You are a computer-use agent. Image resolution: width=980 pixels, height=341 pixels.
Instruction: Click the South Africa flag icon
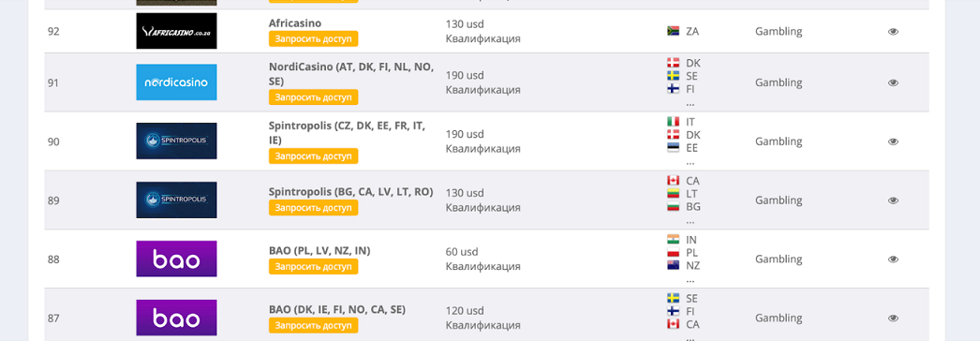(673, 31)
